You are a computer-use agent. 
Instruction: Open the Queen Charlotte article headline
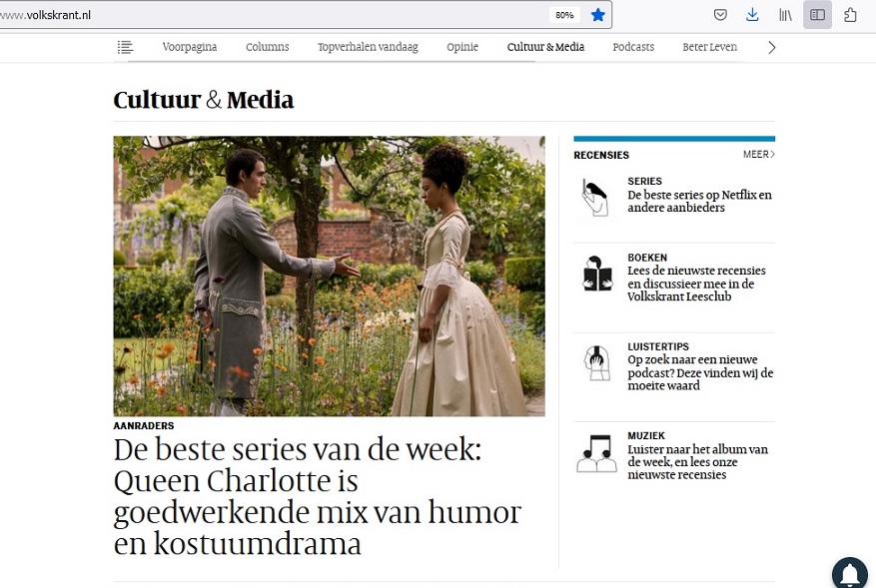coord(318,496)
